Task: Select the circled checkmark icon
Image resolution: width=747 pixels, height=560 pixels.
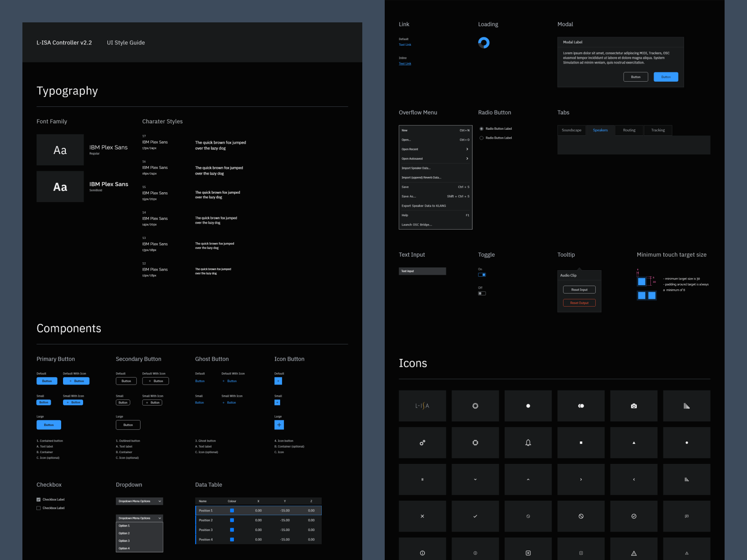Action: point(634,516)
